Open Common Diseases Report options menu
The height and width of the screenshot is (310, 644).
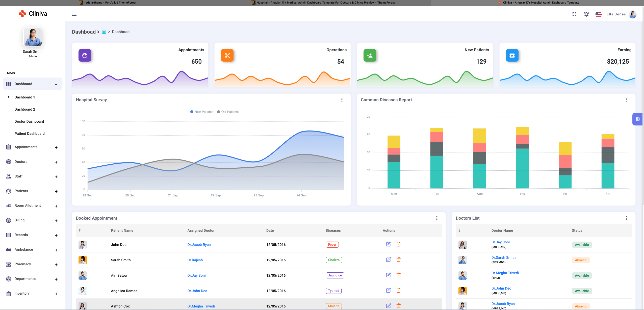[x=627, y=100]
